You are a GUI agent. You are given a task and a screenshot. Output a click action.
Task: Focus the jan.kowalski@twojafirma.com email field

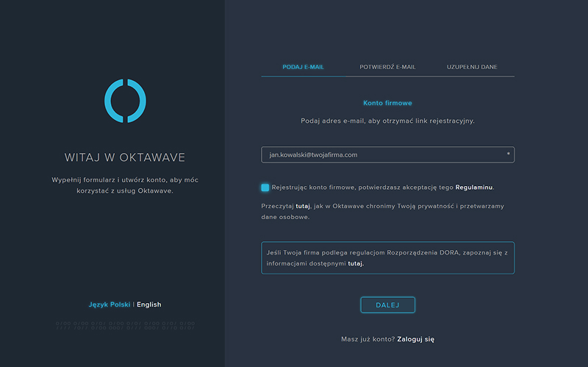pos(382,154)
